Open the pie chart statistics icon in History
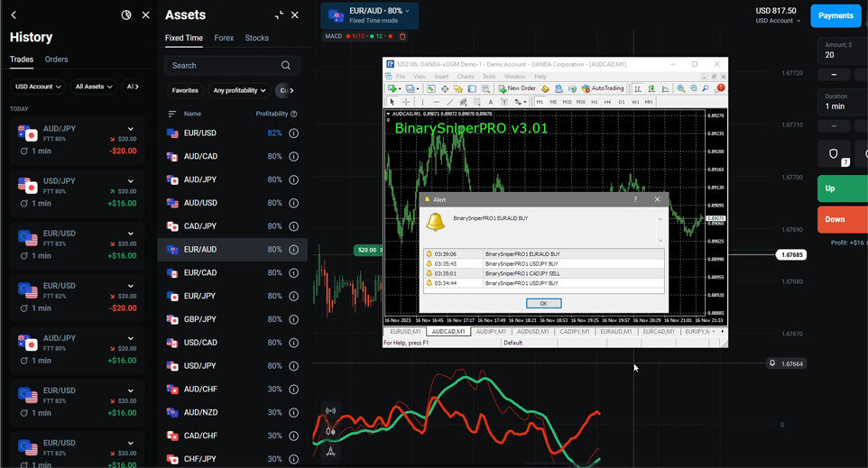868x468 pixels. point(126,15)
